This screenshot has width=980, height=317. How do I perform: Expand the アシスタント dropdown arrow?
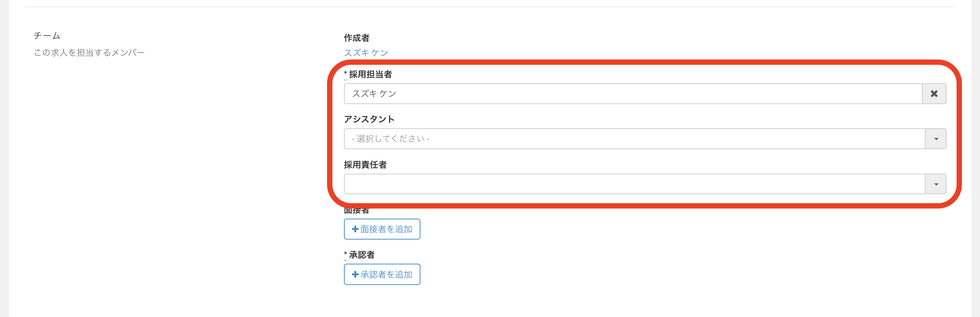tap(936, 139)
